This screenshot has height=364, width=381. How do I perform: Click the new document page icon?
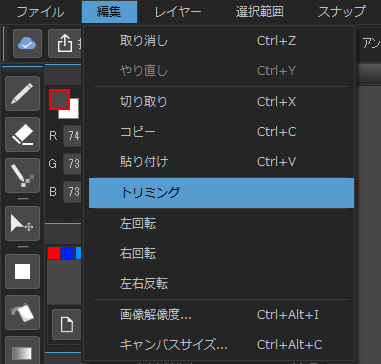pyautogui.click(x=67, y=325)
